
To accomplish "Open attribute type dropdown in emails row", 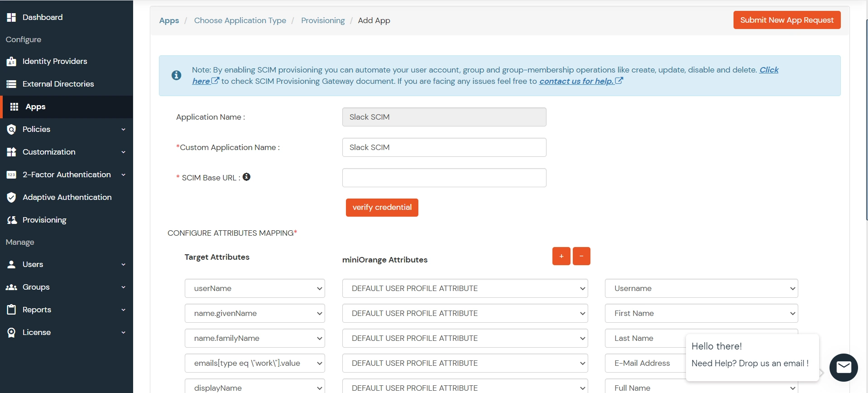I will tap(465, 363).
